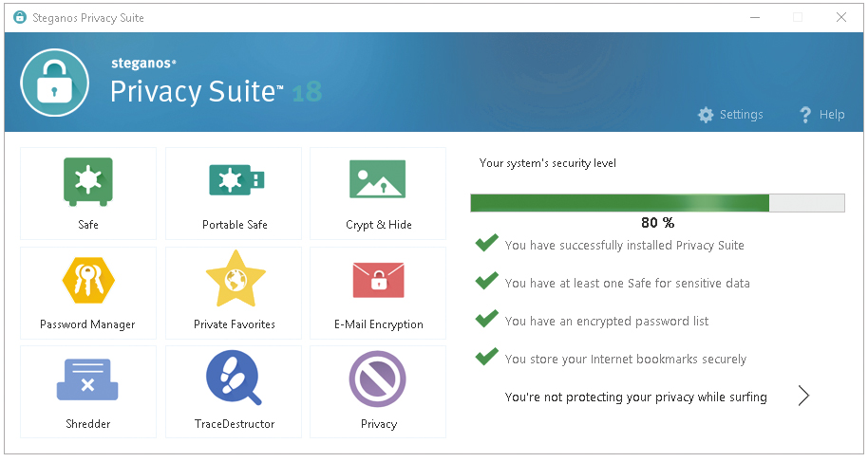Click the Crypt & Hide label
This screenshot has height=462, width=868.
[379, 225]
